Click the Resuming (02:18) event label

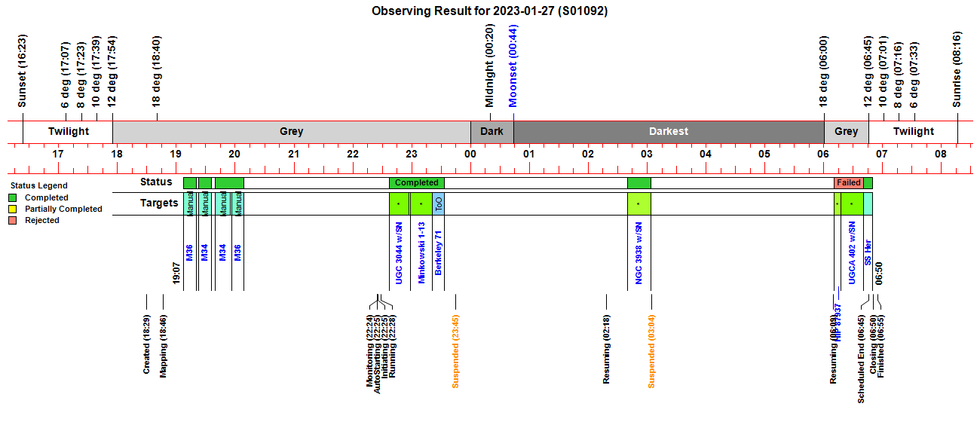pyautogui.click(x=606, y=349)
